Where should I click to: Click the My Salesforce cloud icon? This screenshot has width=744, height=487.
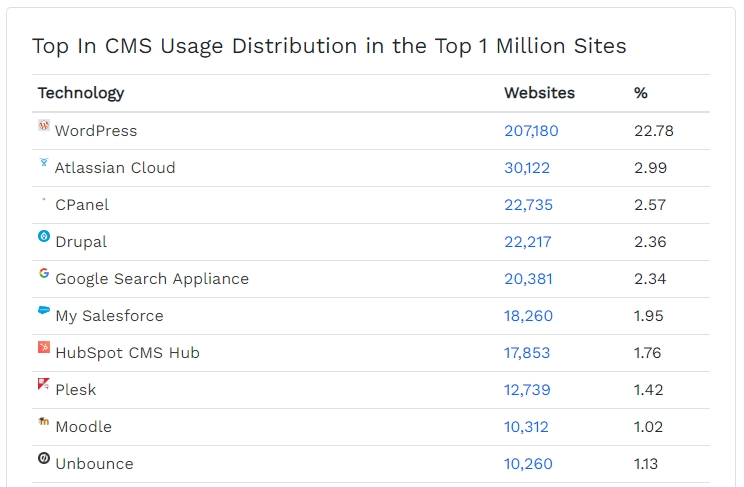pyautogui.click(x=44, y=310)
